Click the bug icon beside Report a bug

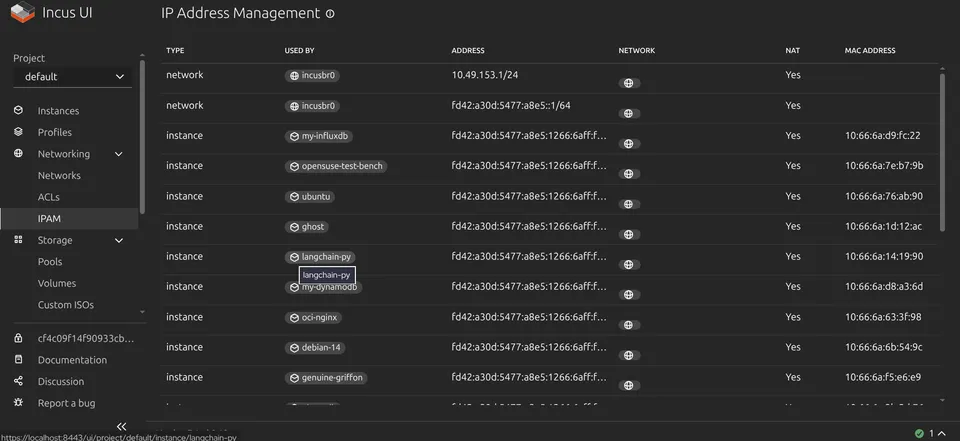(18, 402)
